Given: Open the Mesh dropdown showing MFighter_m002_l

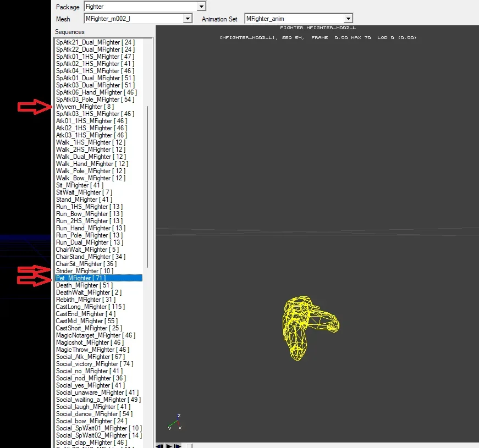Looking at the screenshot, I should coord(138,19).
